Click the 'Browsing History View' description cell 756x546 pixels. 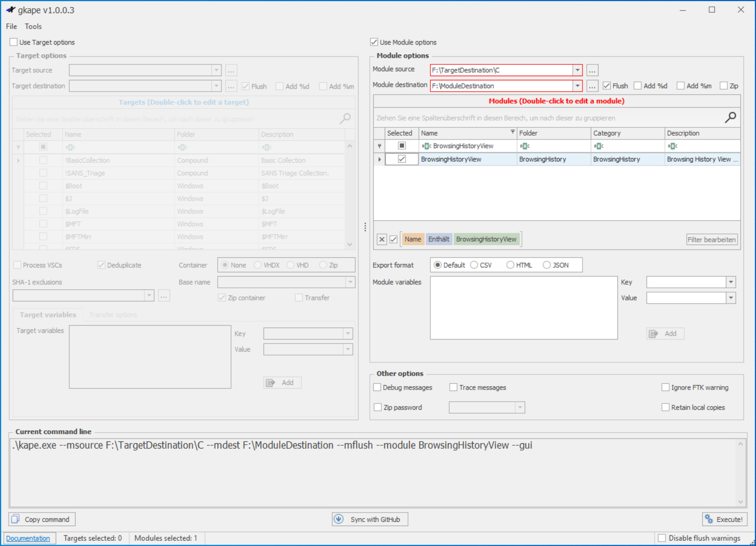click(x=702, y=159)
